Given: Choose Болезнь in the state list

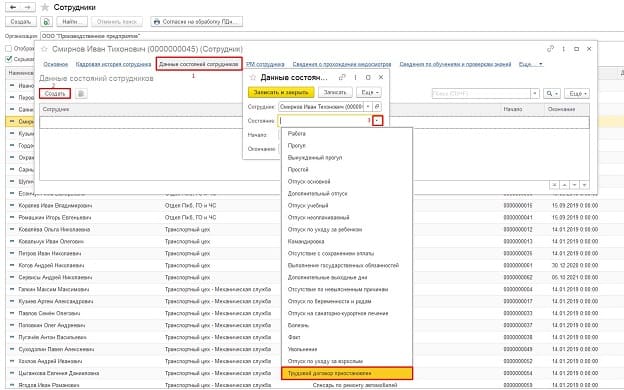Looking at the screenshot, I should (347, 325).
